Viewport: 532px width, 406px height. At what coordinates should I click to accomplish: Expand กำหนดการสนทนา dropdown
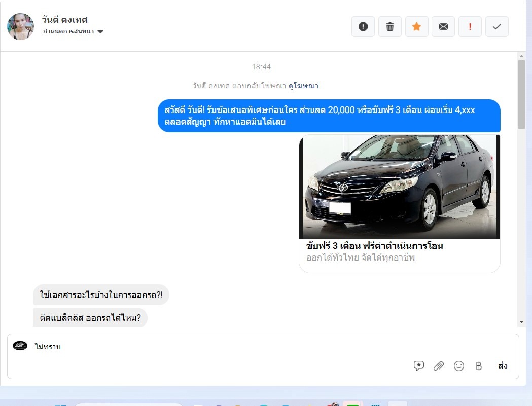pos(73,31)
